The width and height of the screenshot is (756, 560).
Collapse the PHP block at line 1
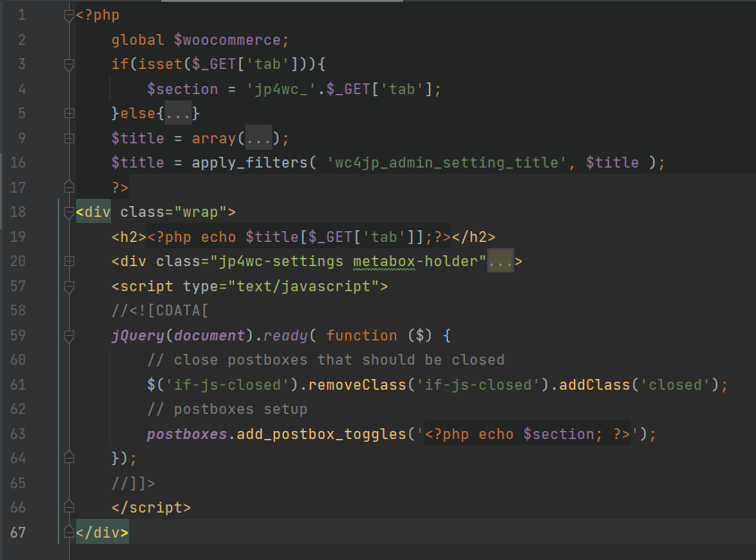coord(69,16)
